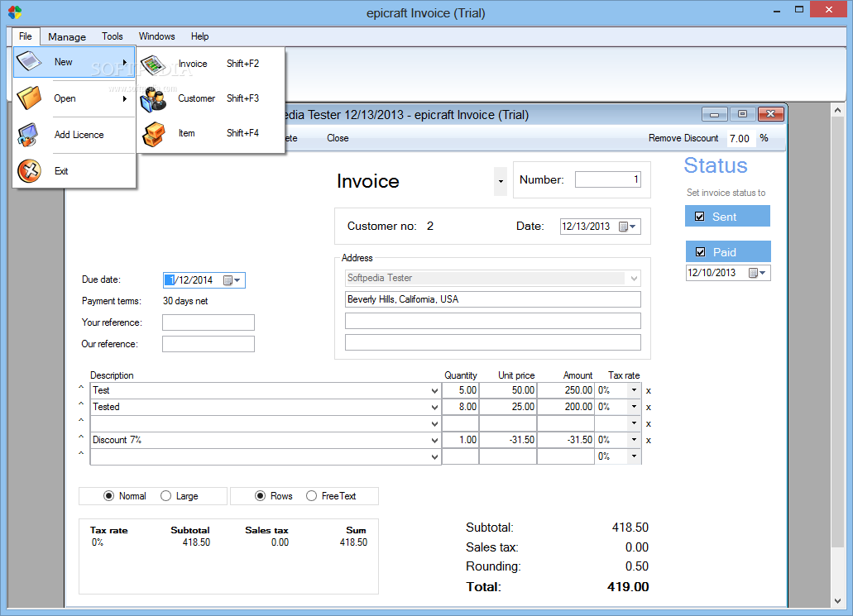Click the Rounding value 0.50
Screen dimensions: 853x616
[x=636, y=566]
